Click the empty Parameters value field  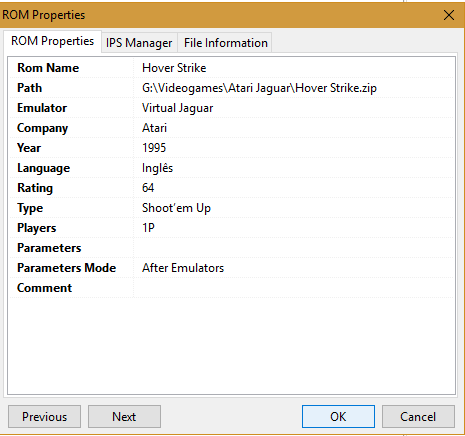click(x=294, y=248)
